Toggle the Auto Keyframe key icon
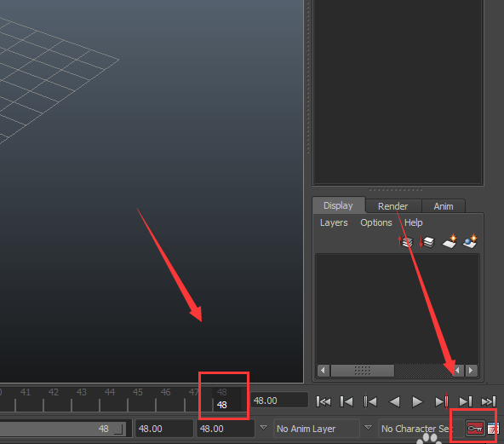Viewport: 504px width, 444px height. (475, 429)
